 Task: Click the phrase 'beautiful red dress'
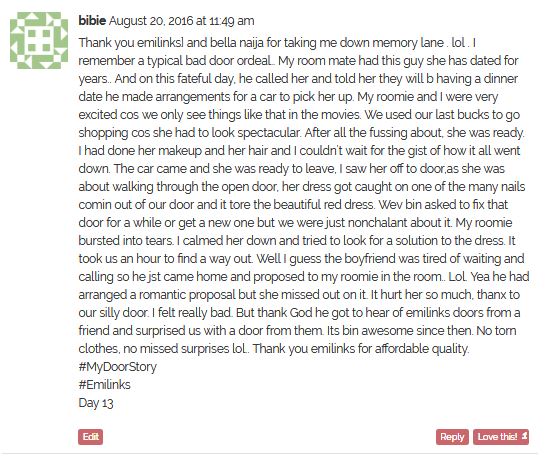pos(323,204)
